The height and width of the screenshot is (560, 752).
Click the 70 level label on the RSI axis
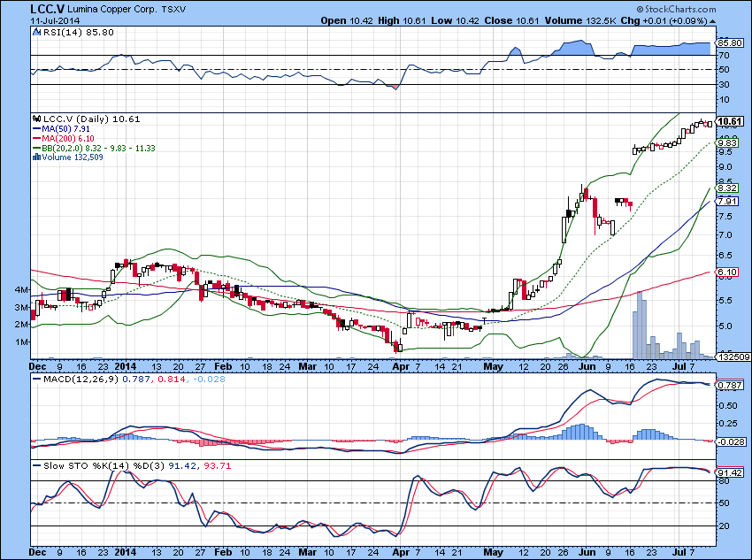(725, 56)
